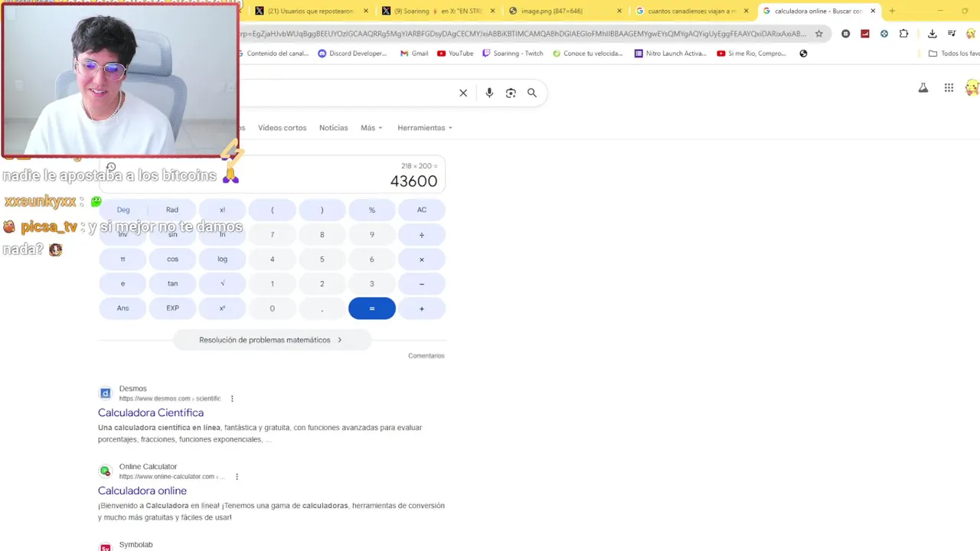The image size is (980, 551).
Task: Switch to the Noticias search tab
Action: 333,128
